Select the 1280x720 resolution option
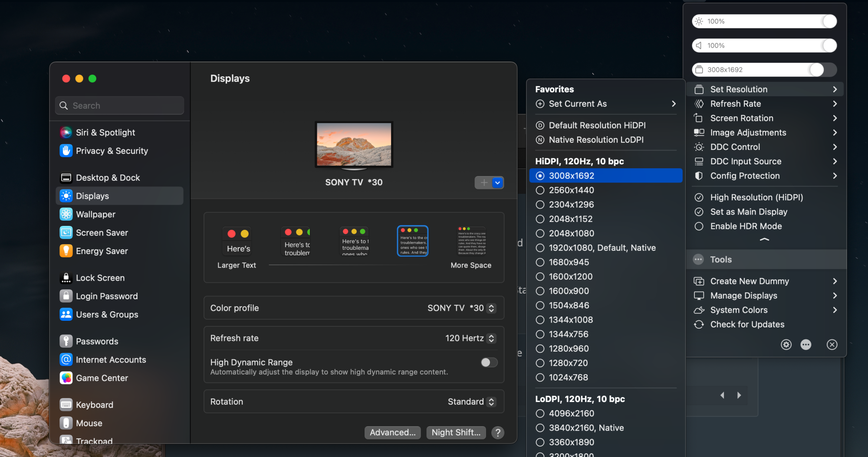Image resolution: width=868 pixels, height=457 pixels. (605, 363)
